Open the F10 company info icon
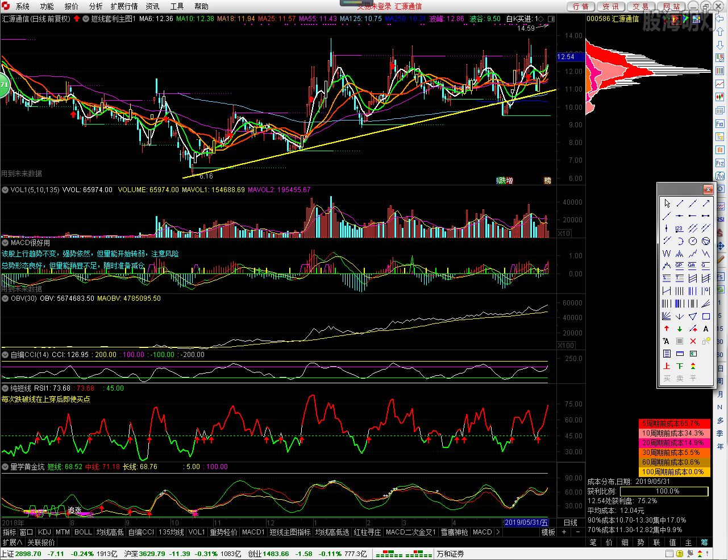This screenshot has width=728, height=560. coord(720,123)
